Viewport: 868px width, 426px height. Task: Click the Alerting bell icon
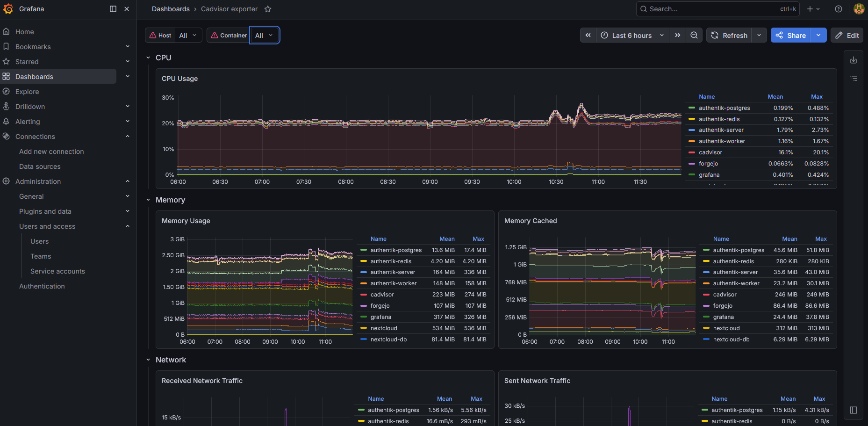(x=6, y=122)
